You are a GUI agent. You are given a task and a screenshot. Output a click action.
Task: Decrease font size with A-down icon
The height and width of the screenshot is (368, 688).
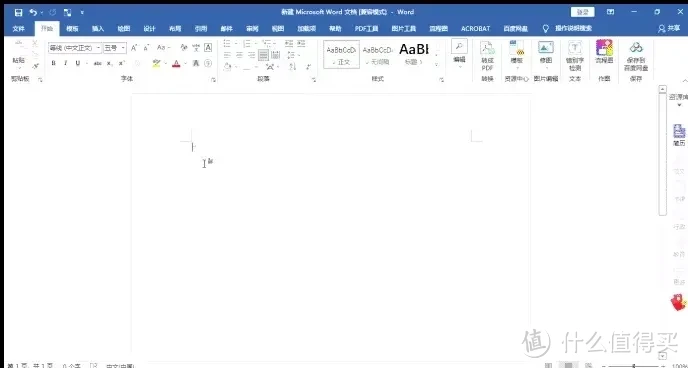pos(146,47)
